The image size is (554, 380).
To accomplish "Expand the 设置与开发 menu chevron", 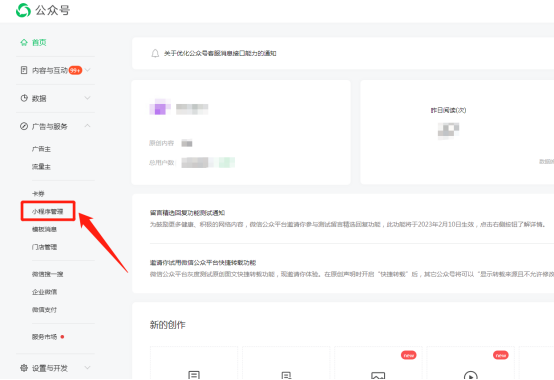I will [x=88, y=368].
